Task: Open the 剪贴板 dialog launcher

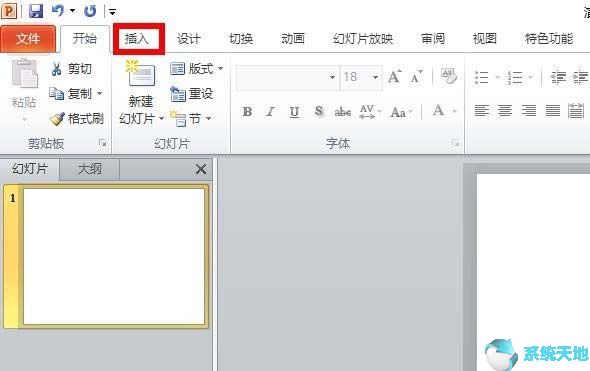Action: (102, 143)
